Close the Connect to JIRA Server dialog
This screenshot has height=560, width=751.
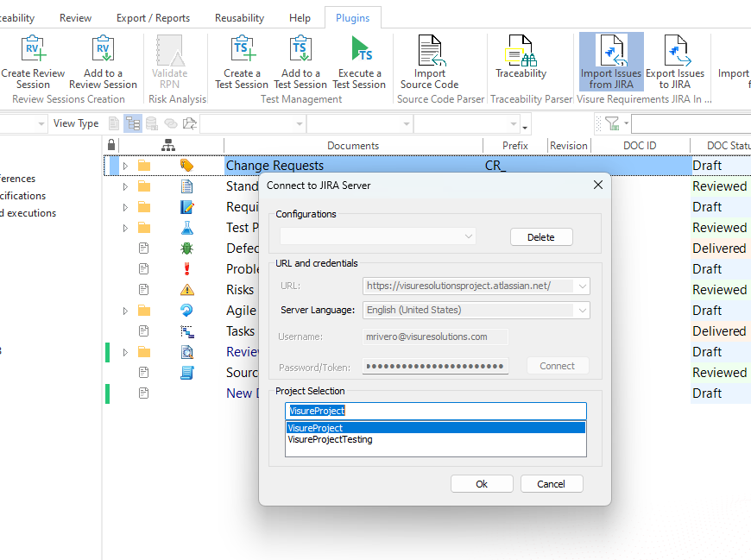[x=598, y=185]
